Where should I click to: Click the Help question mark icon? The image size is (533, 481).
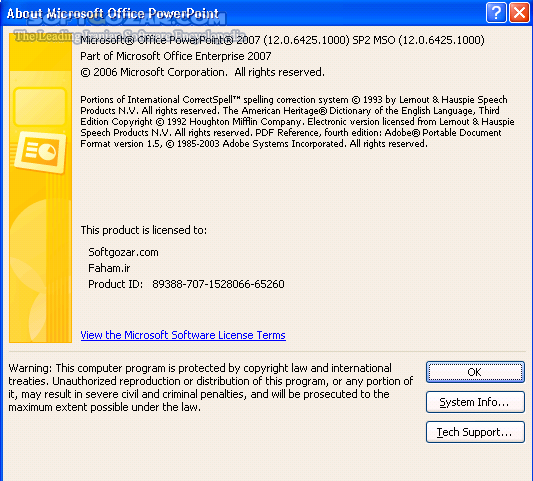(x=496, y=13)
